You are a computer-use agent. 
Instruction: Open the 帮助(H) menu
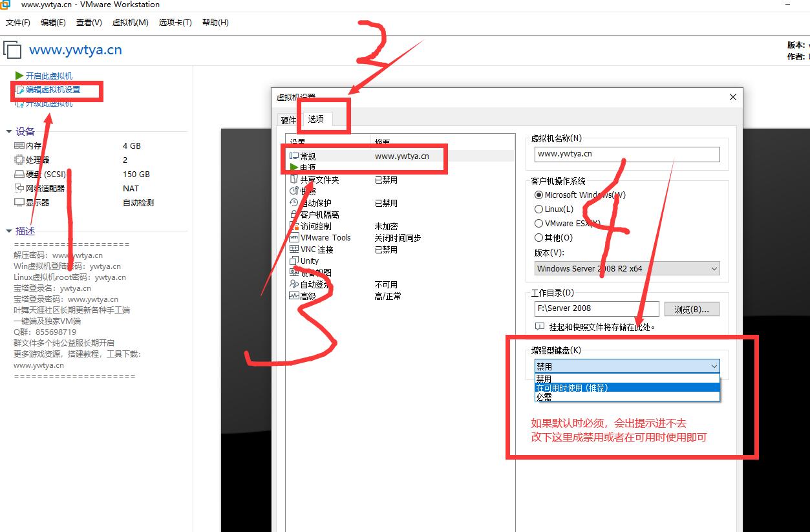[x=215, y=23]
